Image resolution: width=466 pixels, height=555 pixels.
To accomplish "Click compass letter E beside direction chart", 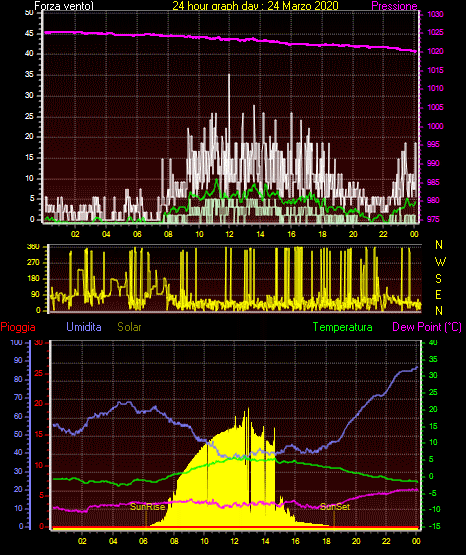I will coord(438,294).
